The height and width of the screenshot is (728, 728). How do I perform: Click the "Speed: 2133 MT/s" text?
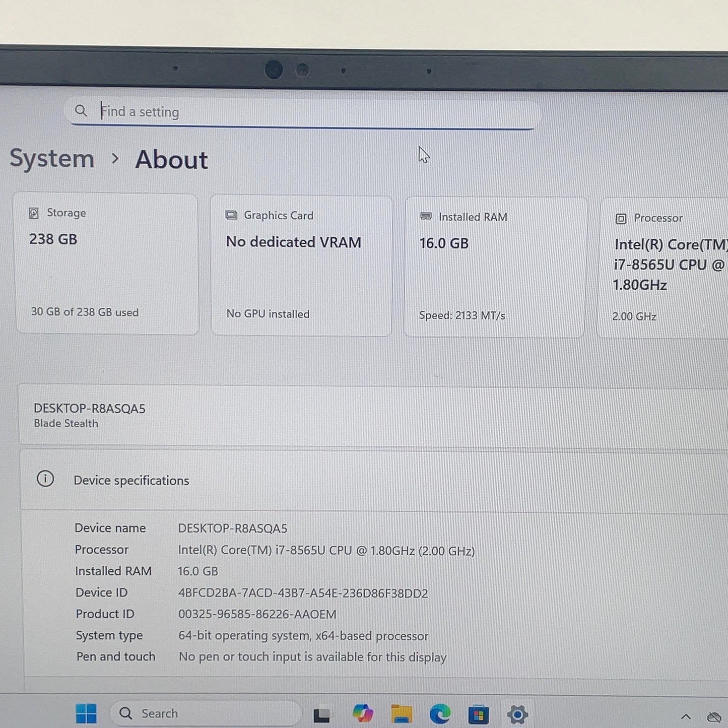click(x=462, y=315)
